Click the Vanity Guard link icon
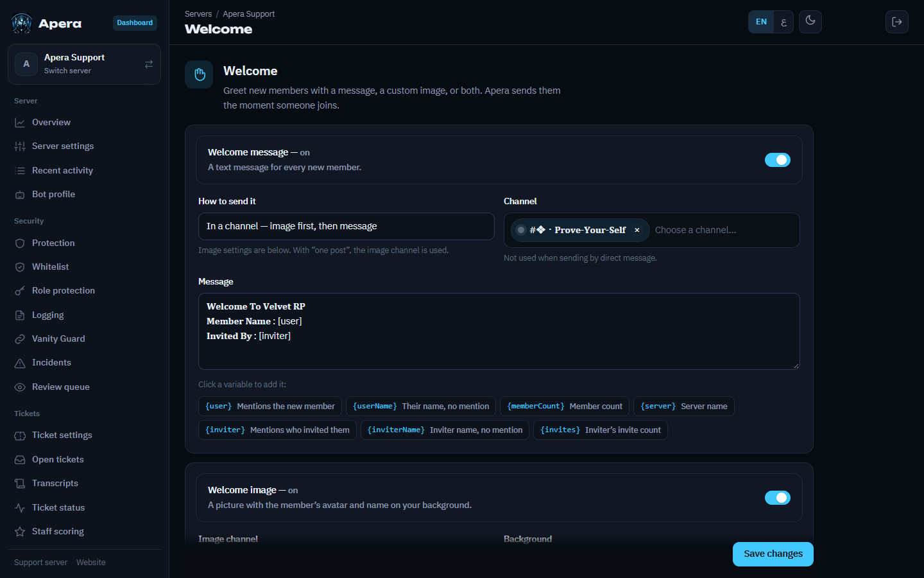 click(20, 339)
